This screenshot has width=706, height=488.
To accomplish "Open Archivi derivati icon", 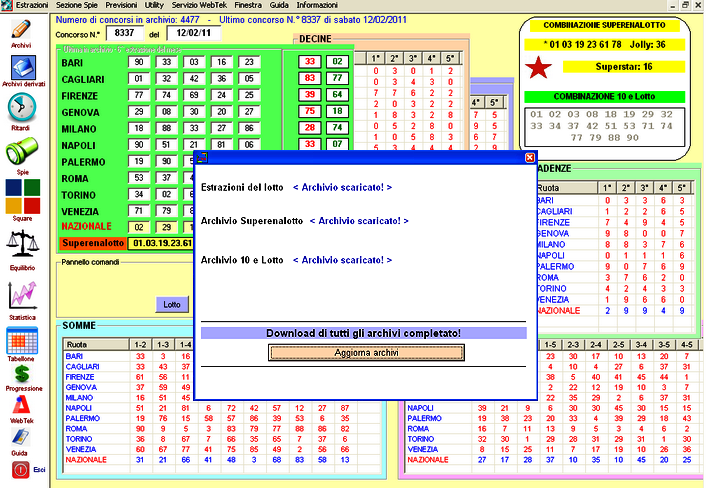I will click(23, 68).
